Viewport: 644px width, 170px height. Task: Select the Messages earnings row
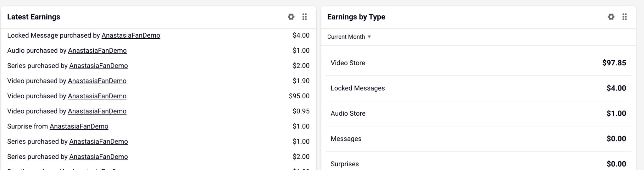coord(478,139)
